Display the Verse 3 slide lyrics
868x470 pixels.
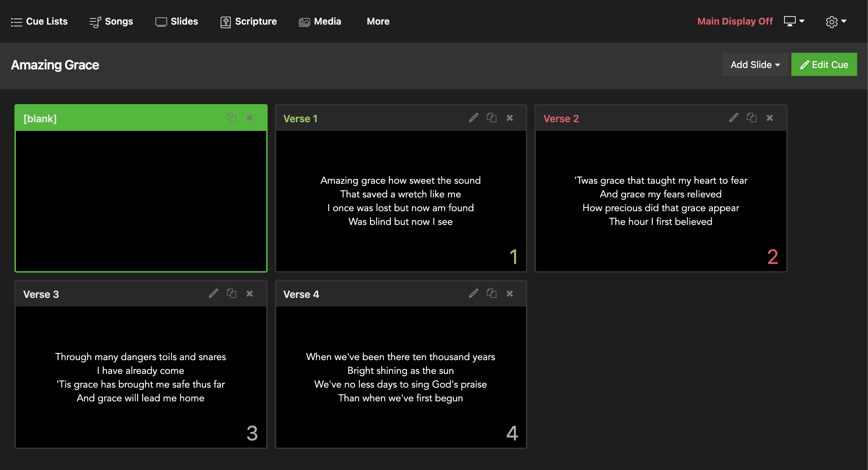pos(141,377)
